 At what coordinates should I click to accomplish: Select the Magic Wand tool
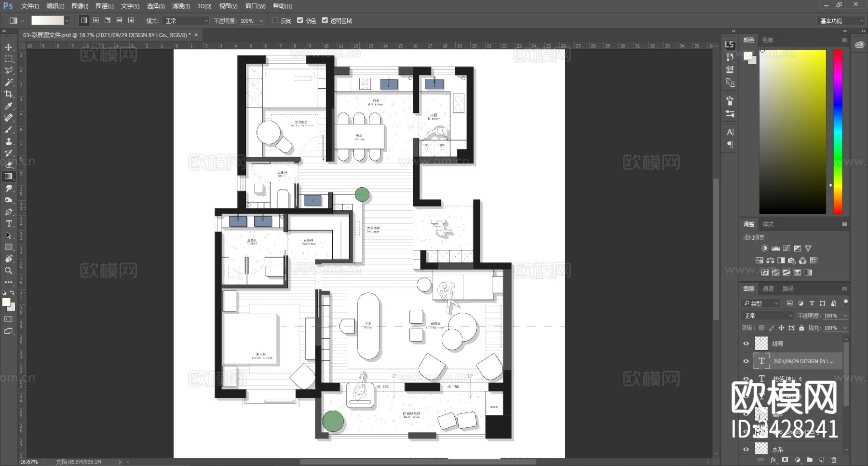click(9, 82)
